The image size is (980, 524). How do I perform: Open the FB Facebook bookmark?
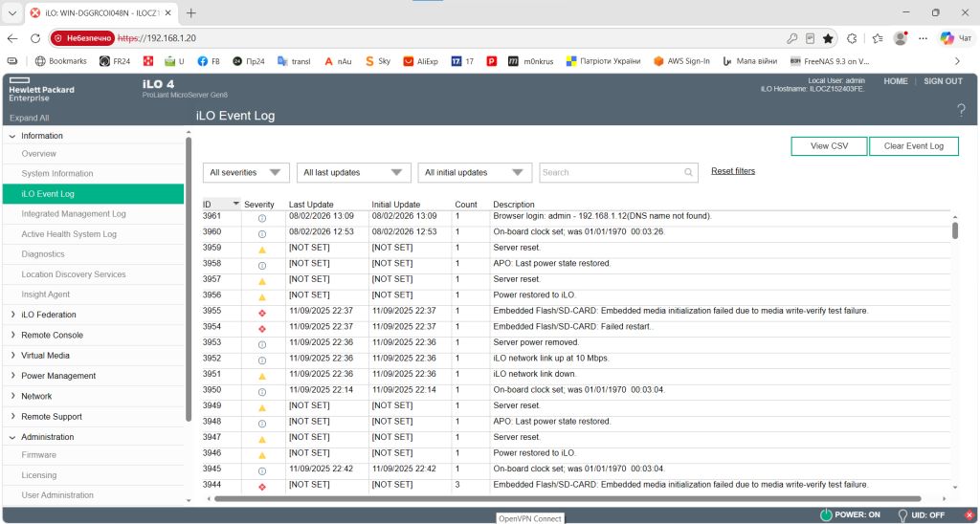[x=209, y=61]
